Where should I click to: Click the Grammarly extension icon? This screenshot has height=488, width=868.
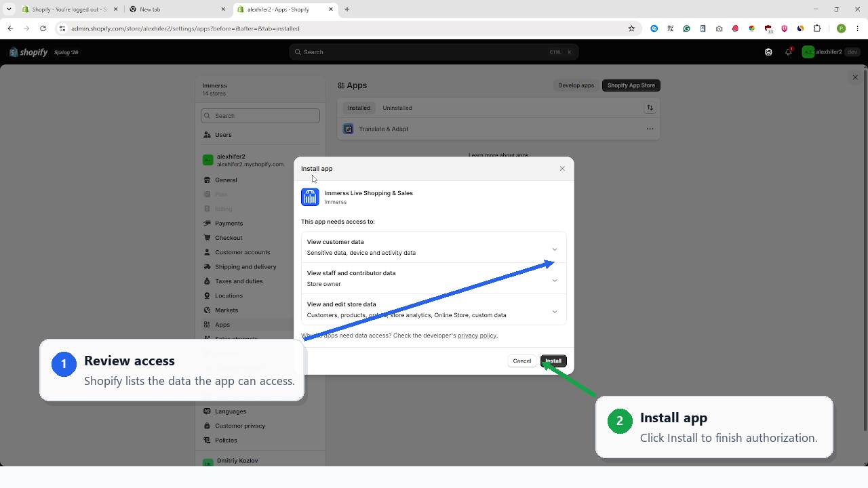[x=686, y=28]
